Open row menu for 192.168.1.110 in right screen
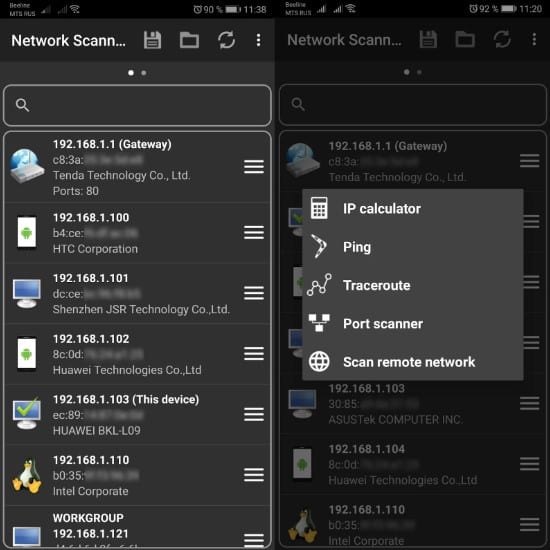The height and width of the screenshot is (550, 550). [x=530, y=524]
